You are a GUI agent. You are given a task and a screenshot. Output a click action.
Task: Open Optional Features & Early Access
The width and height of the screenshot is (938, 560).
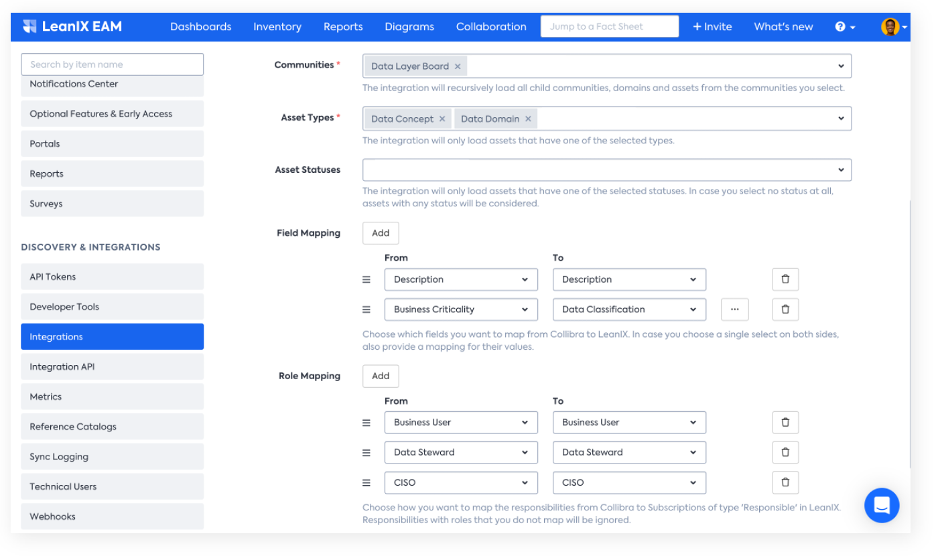tap(113, 114)
